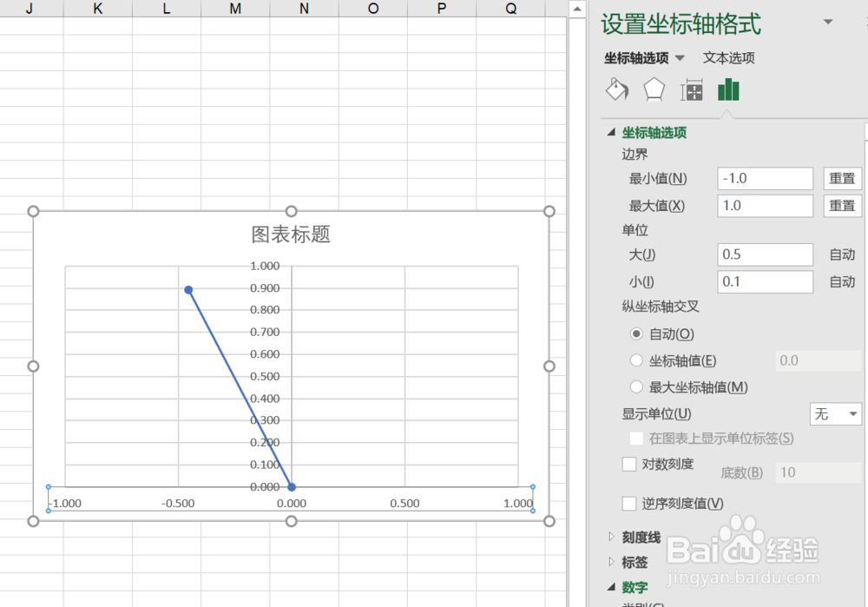
Task: Select the chart title 图表标题
Action: [291, 234]
